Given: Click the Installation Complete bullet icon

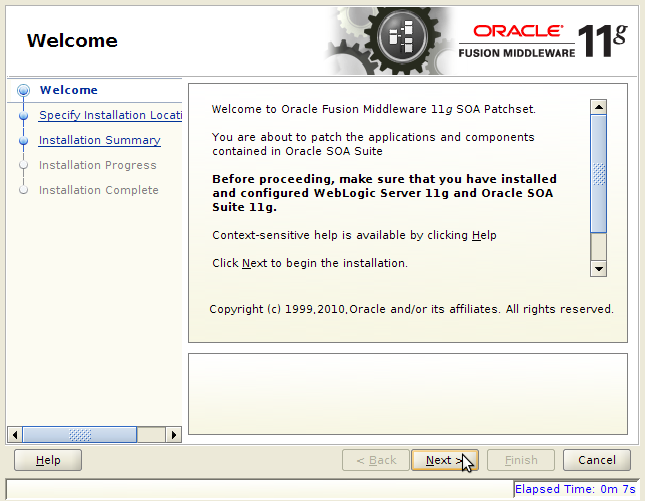Looking at the screenshot, I should tap(23, 190).
